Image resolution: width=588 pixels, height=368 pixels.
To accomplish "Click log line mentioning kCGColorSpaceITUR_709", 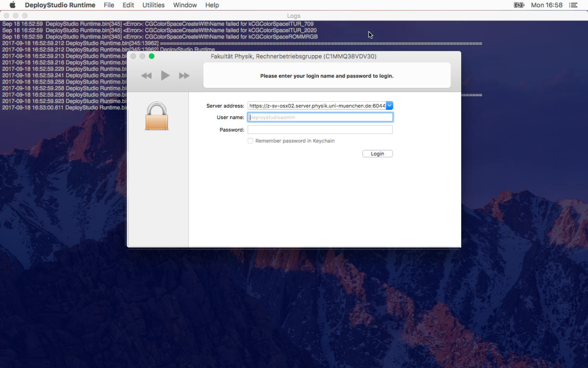I will pos(158,24).
